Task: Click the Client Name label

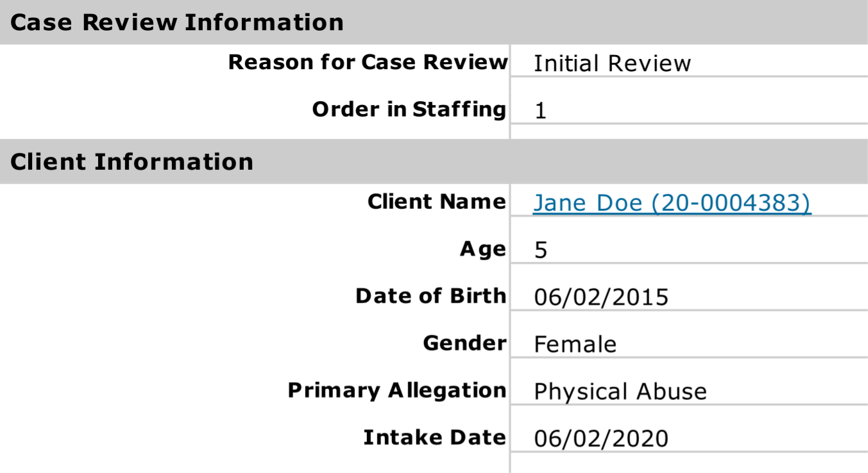Action: coord(436,202)
